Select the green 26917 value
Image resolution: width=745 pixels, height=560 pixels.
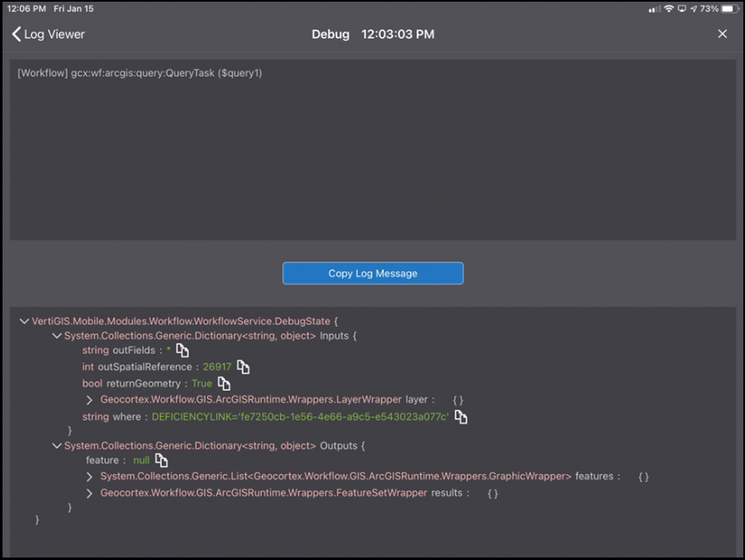pos(217,367)
